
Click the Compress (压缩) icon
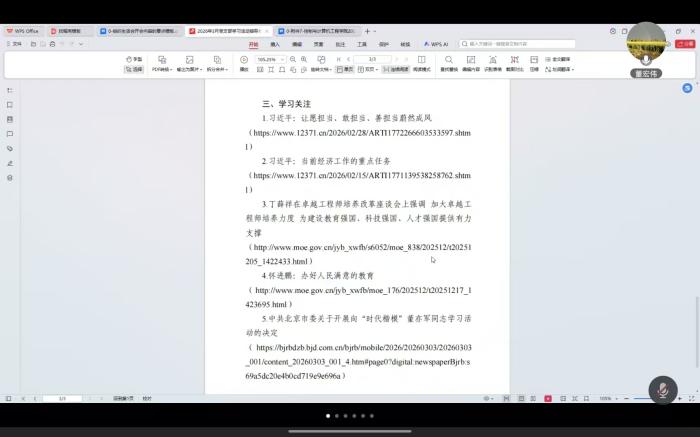click(534, 64)
